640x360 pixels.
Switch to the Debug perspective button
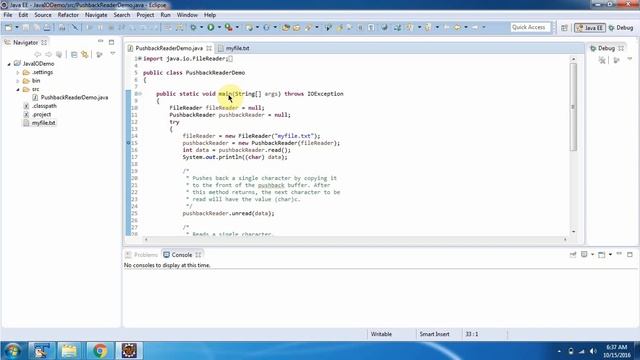[x=621, y=28]
